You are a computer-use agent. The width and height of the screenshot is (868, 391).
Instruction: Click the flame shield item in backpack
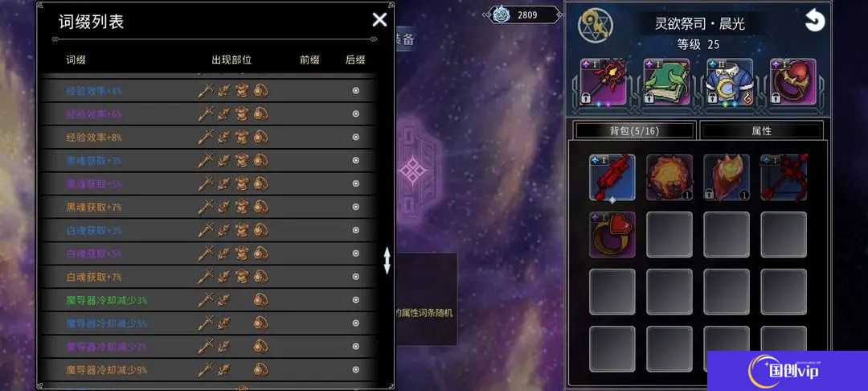(x=727, y=177)
